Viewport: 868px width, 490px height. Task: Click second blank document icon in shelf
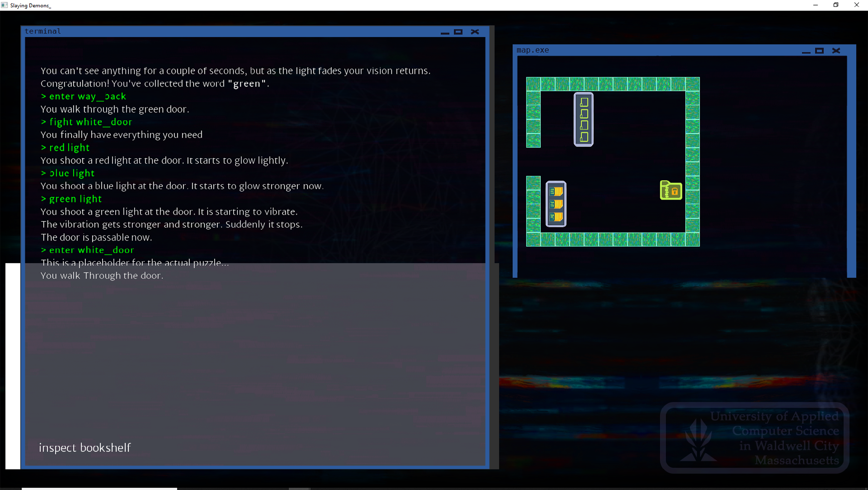(584, 113)
